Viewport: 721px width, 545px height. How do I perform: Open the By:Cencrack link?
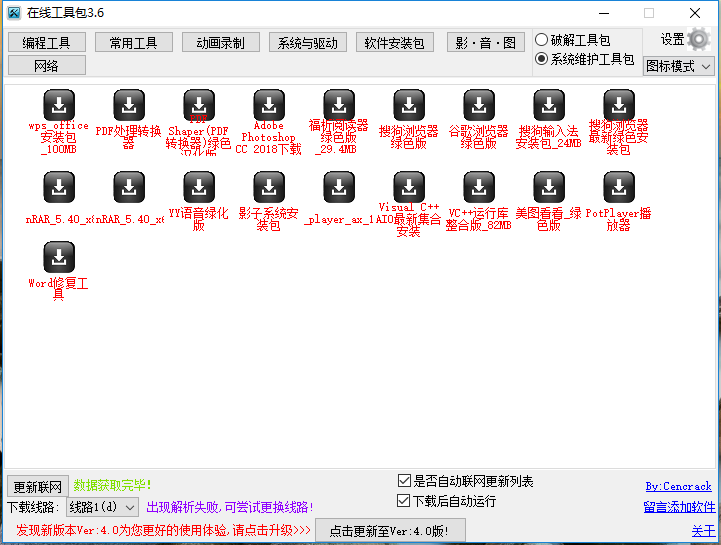point(678,486)
